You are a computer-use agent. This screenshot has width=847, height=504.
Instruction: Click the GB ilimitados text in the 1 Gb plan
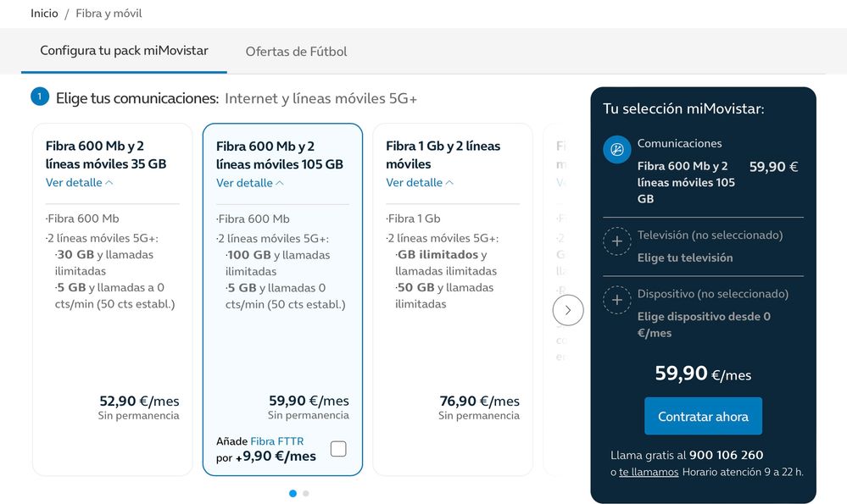(x=437, y=255)
